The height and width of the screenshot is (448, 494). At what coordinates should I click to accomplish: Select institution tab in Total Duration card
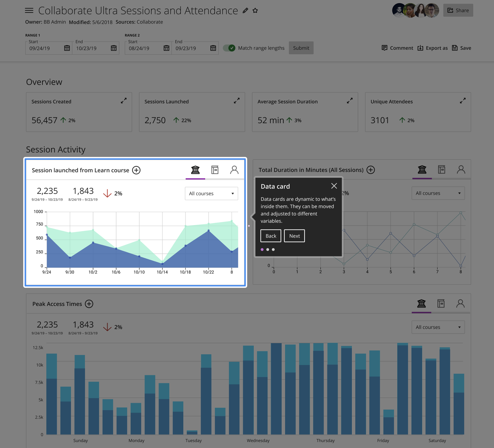[x=422, y=170]
